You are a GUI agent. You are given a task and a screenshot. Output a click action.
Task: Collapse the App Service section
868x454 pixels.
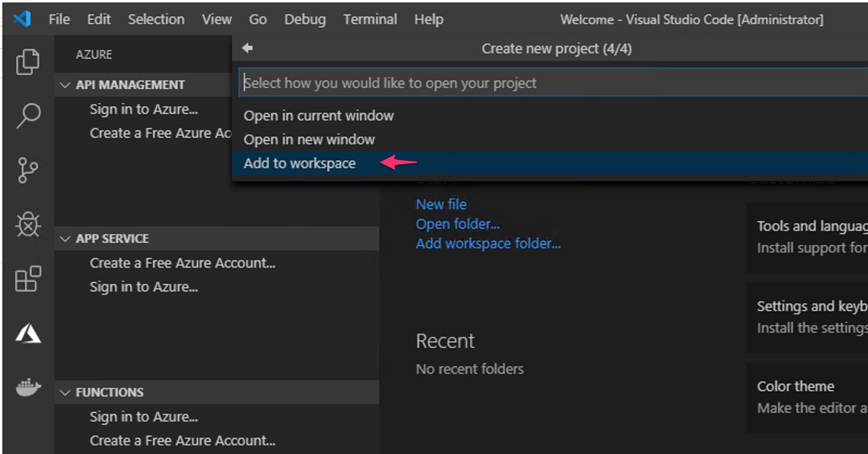(66, 239)
